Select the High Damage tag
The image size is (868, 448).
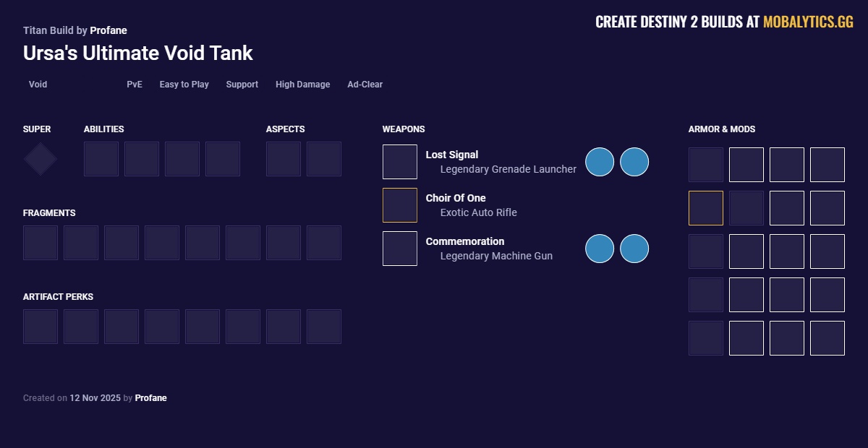[302, 85]
